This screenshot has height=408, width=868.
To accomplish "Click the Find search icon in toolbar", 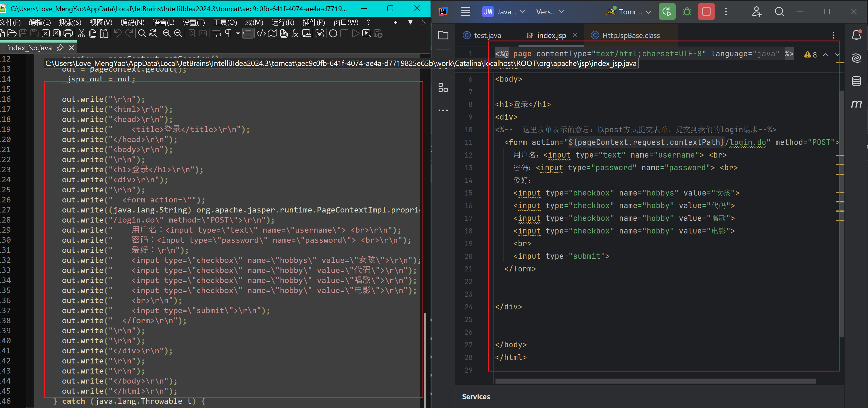I will point(142,33).
